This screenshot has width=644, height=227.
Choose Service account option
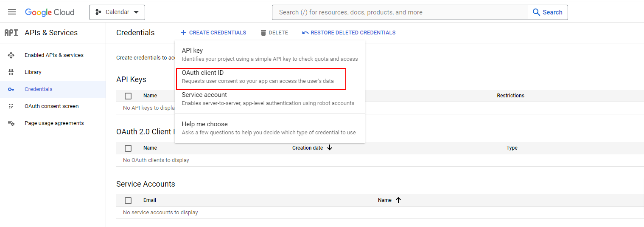pos(270,99)
